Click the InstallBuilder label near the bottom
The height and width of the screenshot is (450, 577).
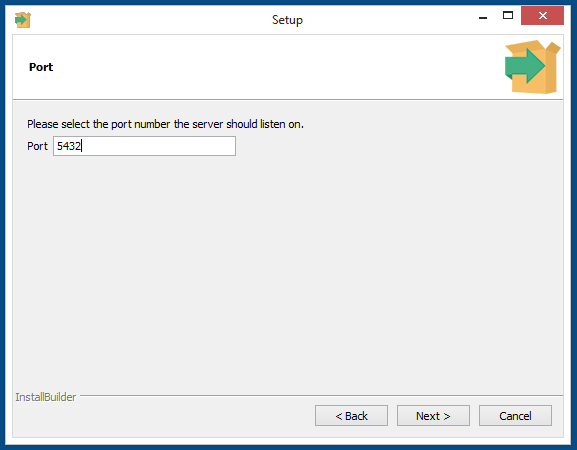(46, 397)
